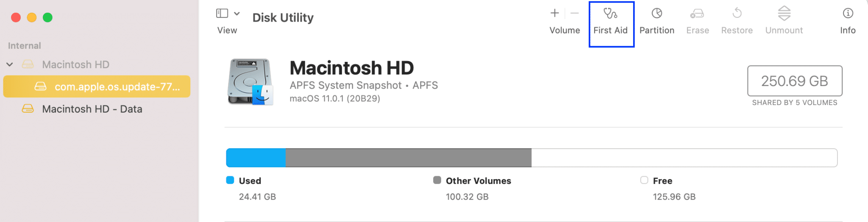
Task: Click the gray segment of the storage bar
Action: [408, 158]
